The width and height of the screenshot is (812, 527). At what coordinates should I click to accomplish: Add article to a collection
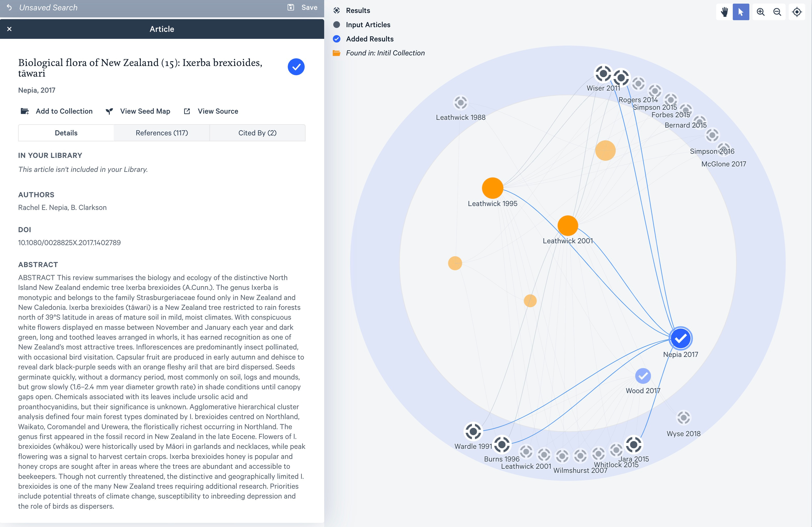point(57,111)
